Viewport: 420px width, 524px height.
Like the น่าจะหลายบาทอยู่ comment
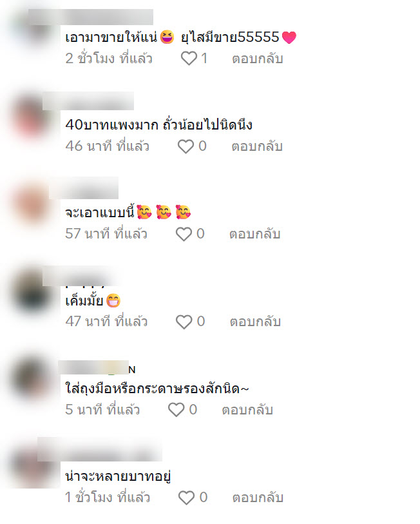click(186, 498)
